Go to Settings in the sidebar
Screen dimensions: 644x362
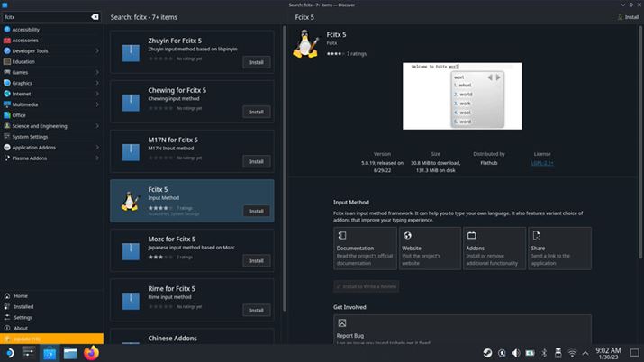[23, 317]
